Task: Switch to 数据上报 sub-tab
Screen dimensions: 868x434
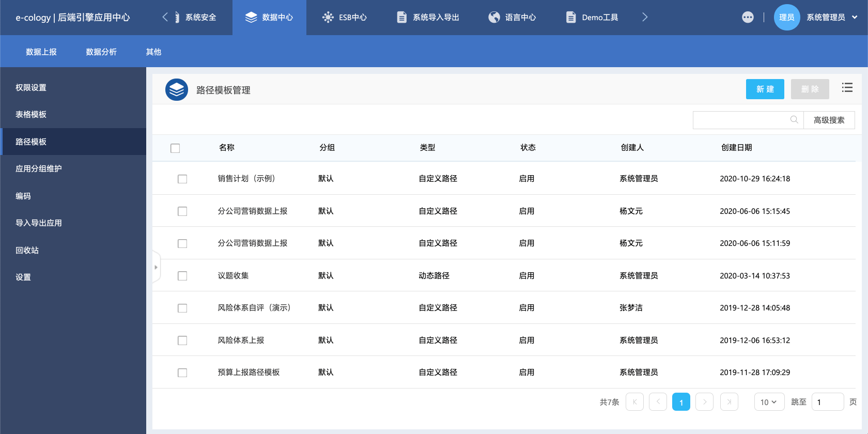Action: (x=41, y=52)
